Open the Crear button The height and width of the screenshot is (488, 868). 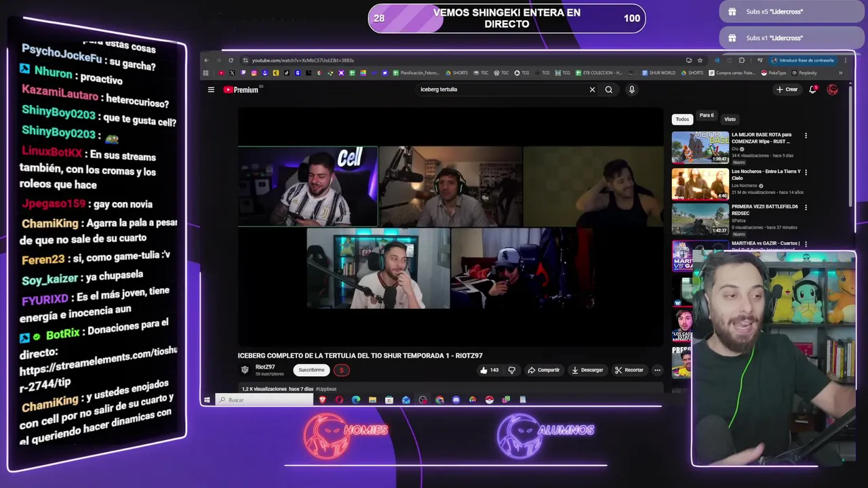coord(787,89)
